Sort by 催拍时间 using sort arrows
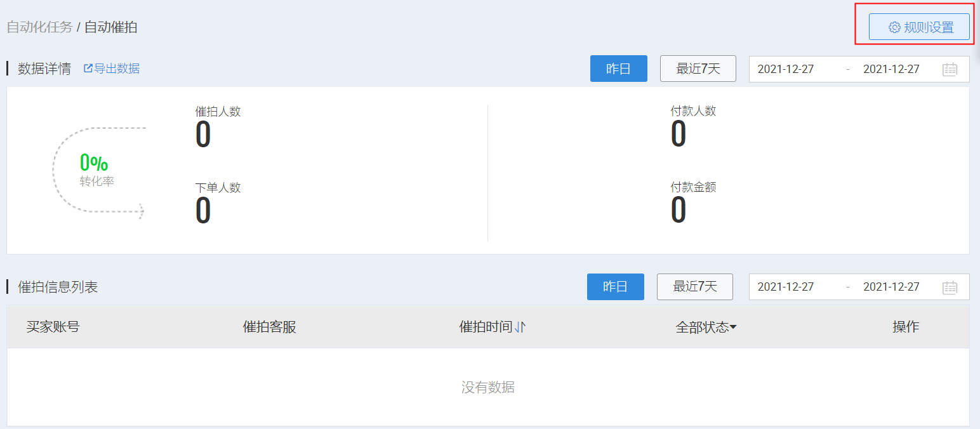Image resolution: width=980 pixels, height=429 pixels. pyautogui.click(x=520, y=327)
